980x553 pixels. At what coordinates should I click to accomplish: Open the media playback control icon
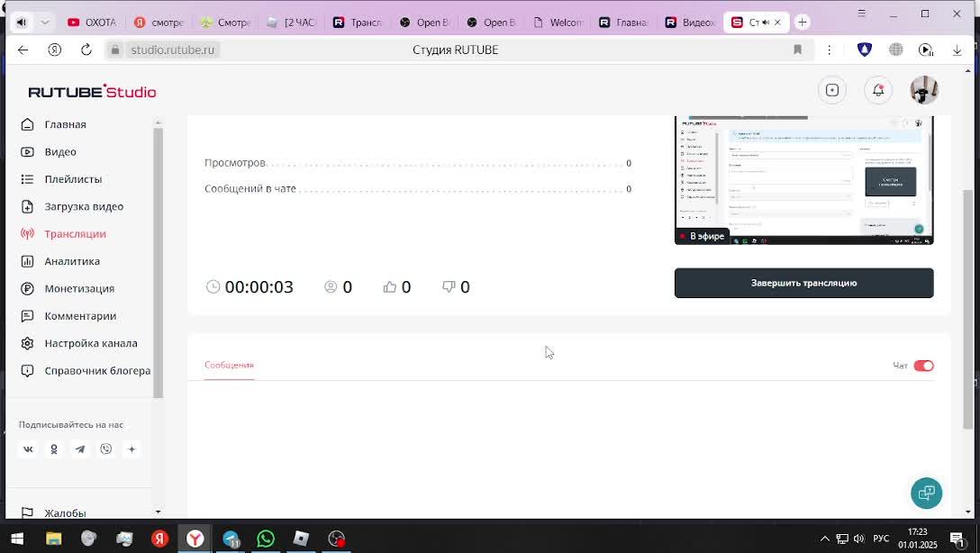926,50
